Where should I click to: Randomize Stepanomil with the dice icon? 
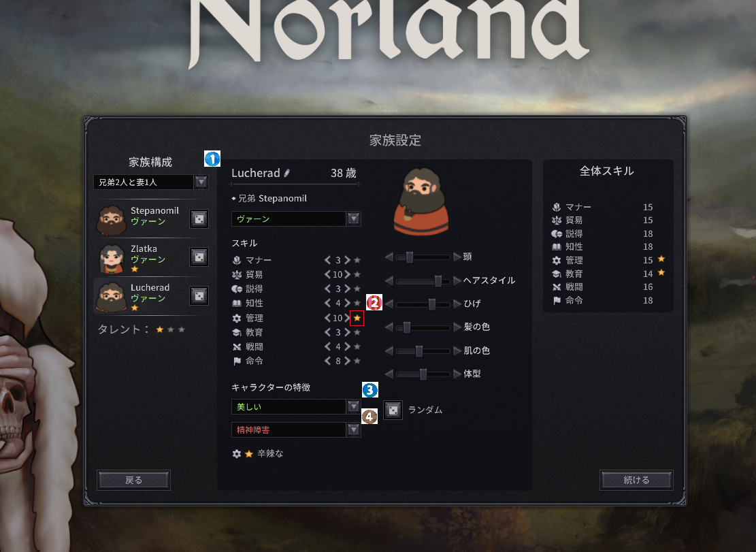199,219
